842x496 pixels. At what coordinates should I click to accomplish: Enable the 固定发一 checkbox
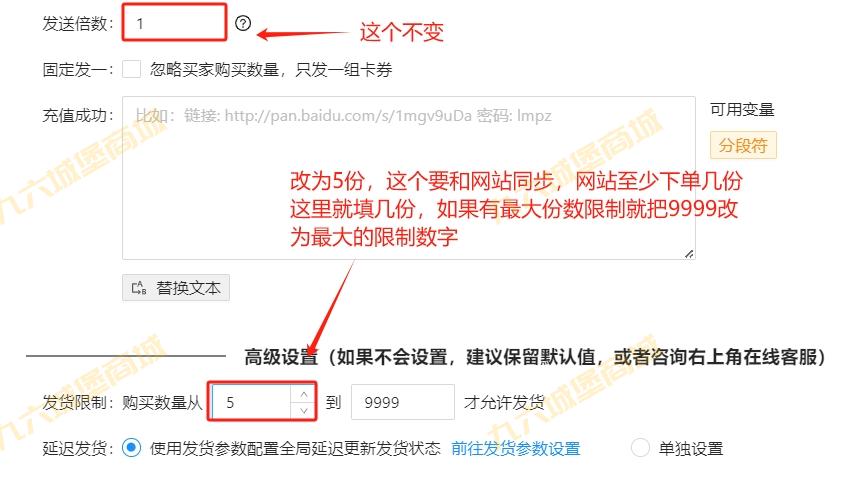pos(132,69)
